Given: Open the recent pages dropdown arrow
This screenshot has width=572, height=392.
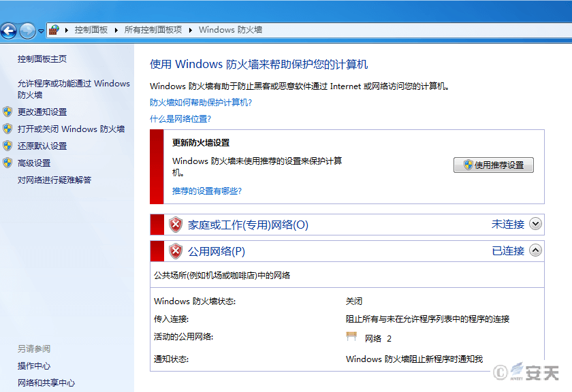Looking at the screenshot, I should (42, 31).
